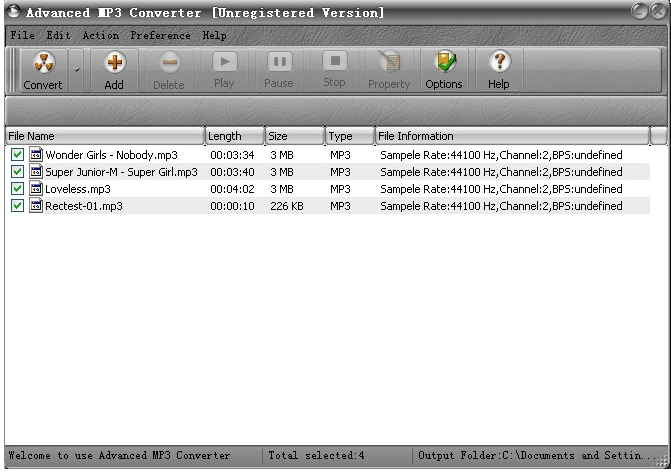Uncheck the Rectest-01.mp3 checkbox
This screenshot has width=671, height=472.
tap(17, 206)
